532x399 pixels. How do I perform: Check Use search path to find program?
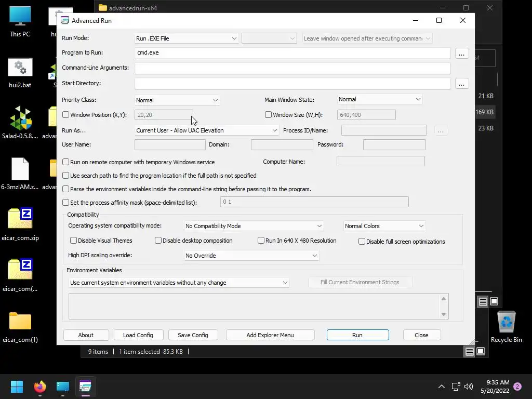(66, 176)
